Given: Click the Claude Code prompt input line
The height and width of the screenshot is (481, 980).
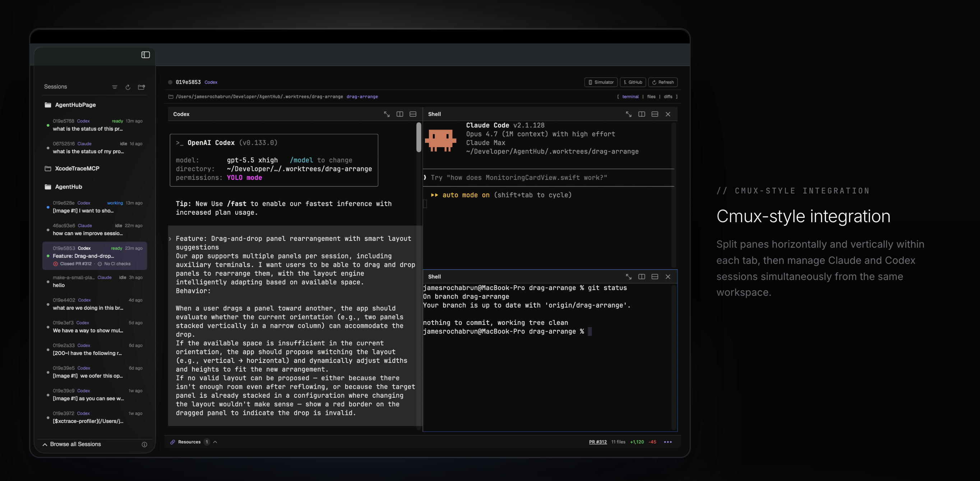Looking at the screenshot, I should click(x=548, y=178).
